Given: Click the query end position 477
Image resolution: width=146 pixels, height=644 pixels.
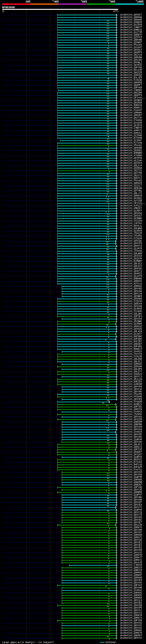Looking at the screenshot, I should (x=115, y=11).
